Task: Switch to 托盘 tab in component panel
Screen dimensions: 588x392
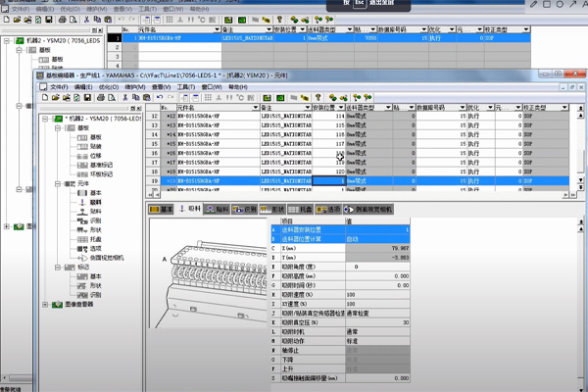Action: [x=300, y=210]
